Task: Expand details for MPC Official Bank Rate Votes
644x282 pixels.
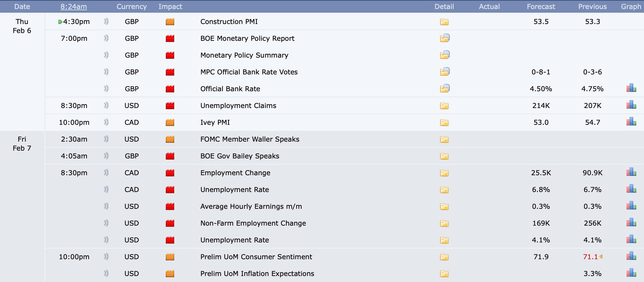Action: [445, 72]
